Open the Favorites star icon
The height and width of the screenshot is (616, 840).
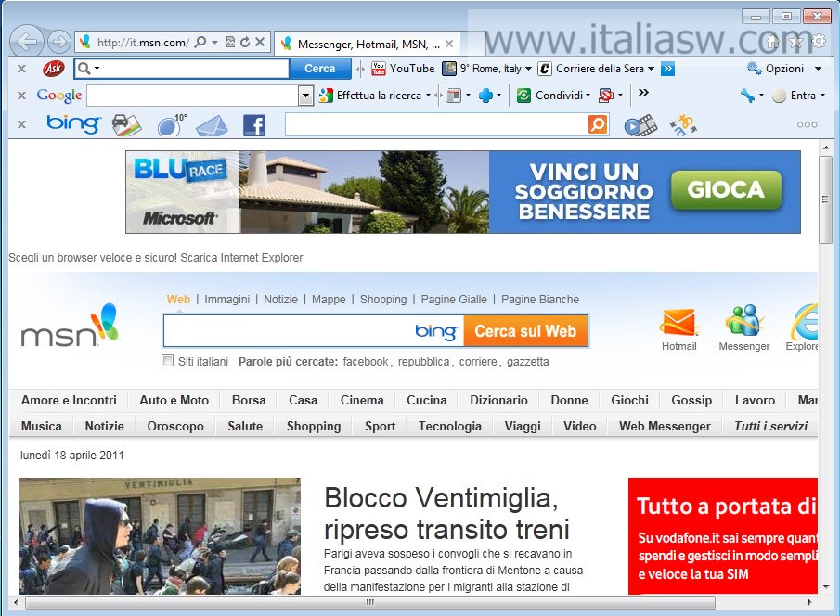(795, 42)
